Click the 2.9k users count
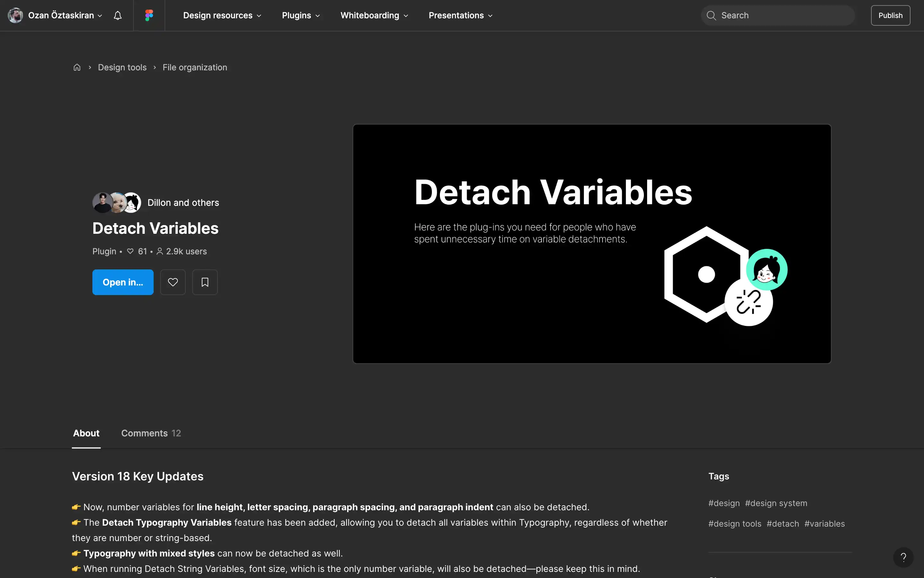 coord(186,251)
